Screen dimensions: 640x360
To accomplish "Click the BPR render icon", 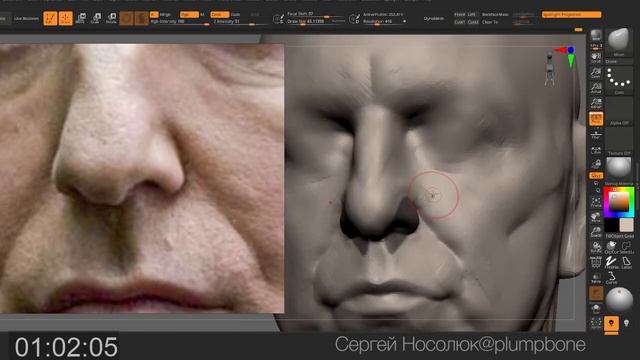I will click(596, 36).
